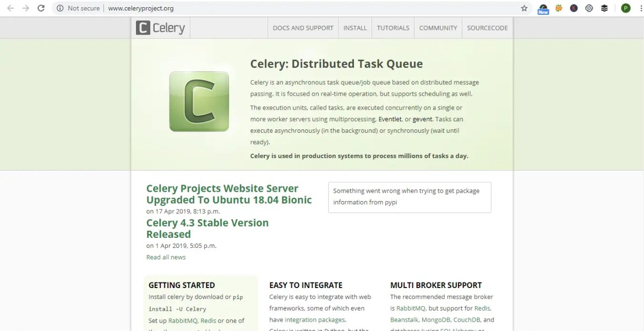644x331 pixels.
Task: Open the dark circular K extension
Action: pyautogui.click(x=574, y=8)
